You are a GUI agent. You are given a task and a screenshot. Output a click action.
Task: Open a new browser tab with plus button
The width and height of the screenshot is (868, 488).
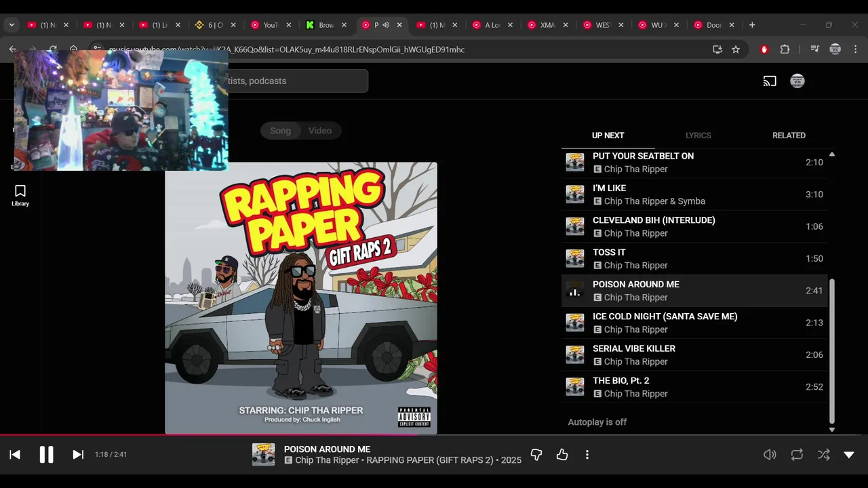[x=752, y=25]
